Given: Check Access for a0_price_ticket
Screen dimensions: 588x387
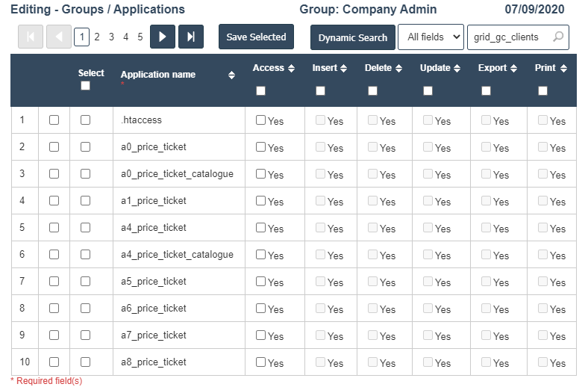Looking at the screenshot, I should [260, 147].
